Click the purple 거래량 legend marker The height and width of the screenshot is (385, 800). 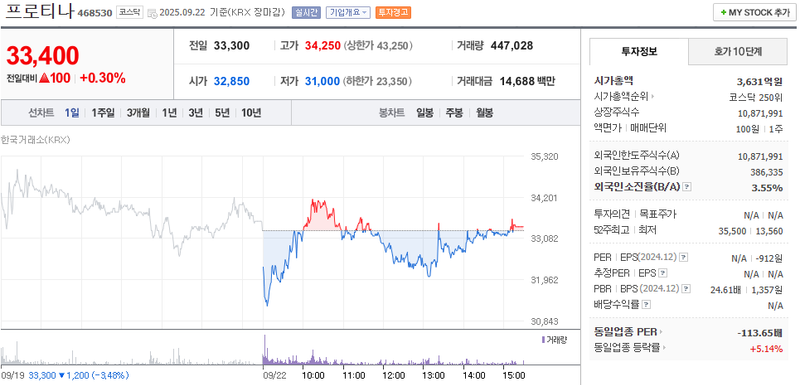tap(543, 340)
